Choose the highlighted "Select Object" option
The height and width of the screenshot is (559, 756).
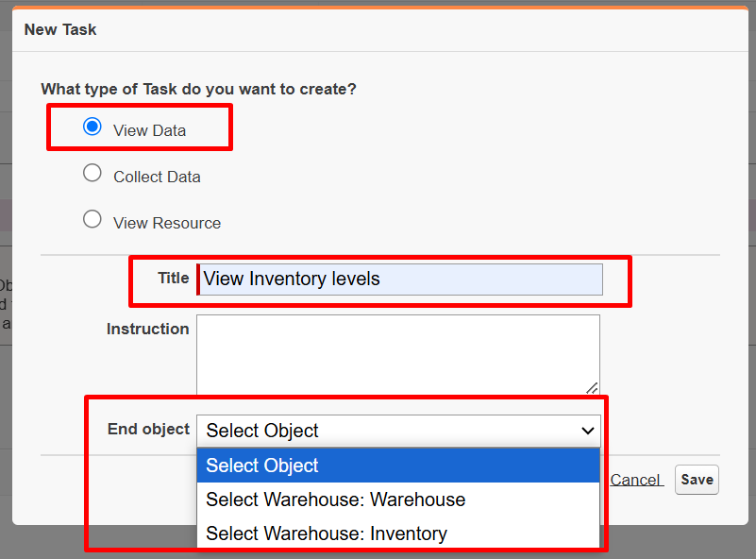397,466
